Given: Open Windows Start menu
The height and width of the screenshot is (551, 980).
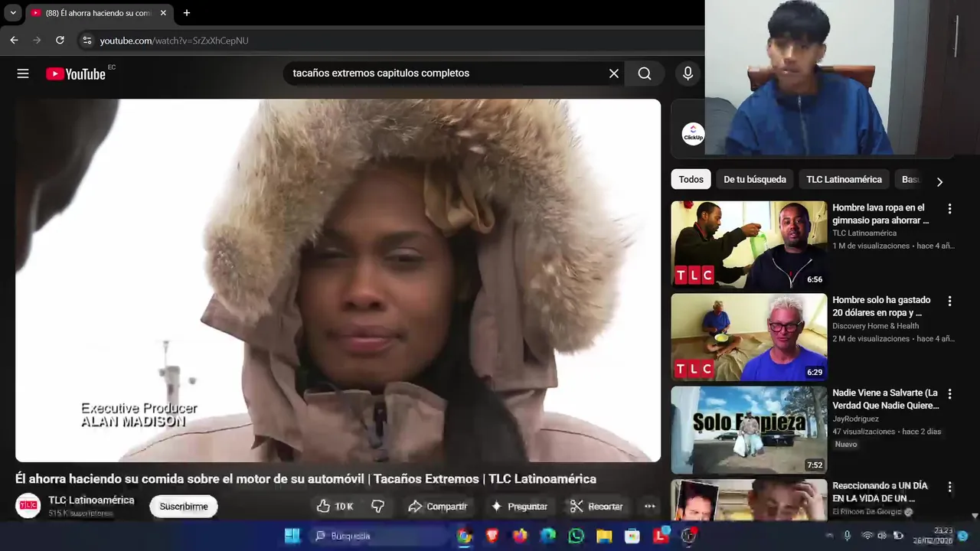Looking at the screenshot, I should (292, 536).
